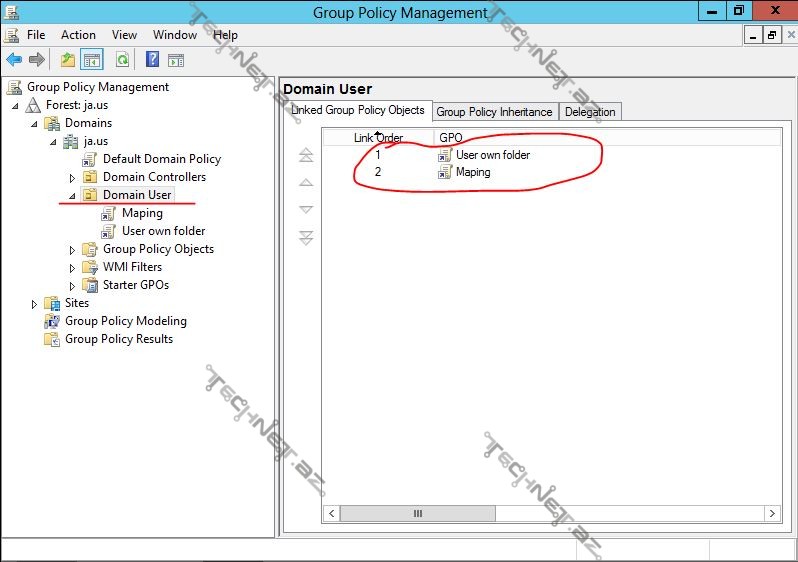Select Default Domain Policy in the tree
Viewport: 798px width, 562px height.
[161, 159]
